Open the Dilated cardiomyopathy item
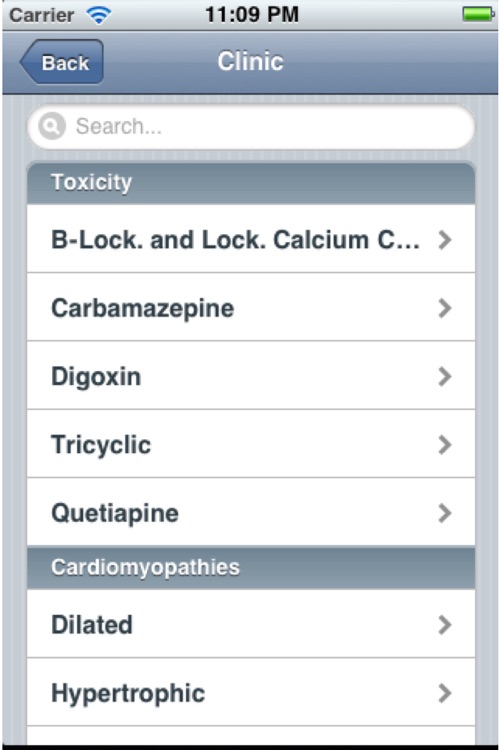The height and width of the screenshot is (750, 500). coord(251,624)
